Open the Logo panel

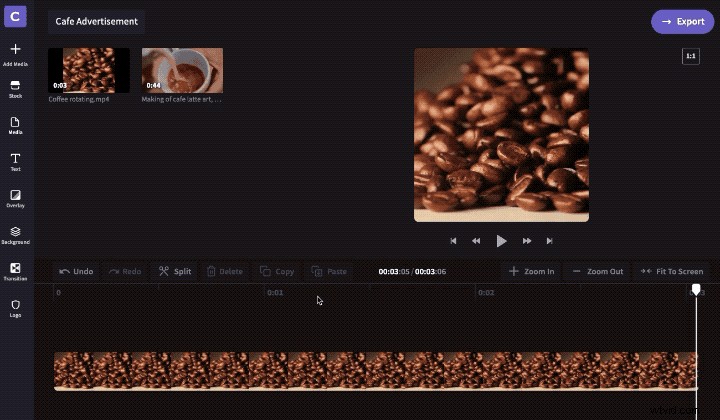15,308
